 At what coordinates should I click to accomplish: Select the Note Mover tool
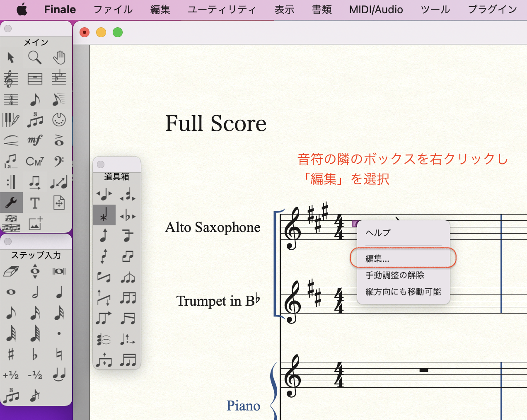click(x=35, y=182)
